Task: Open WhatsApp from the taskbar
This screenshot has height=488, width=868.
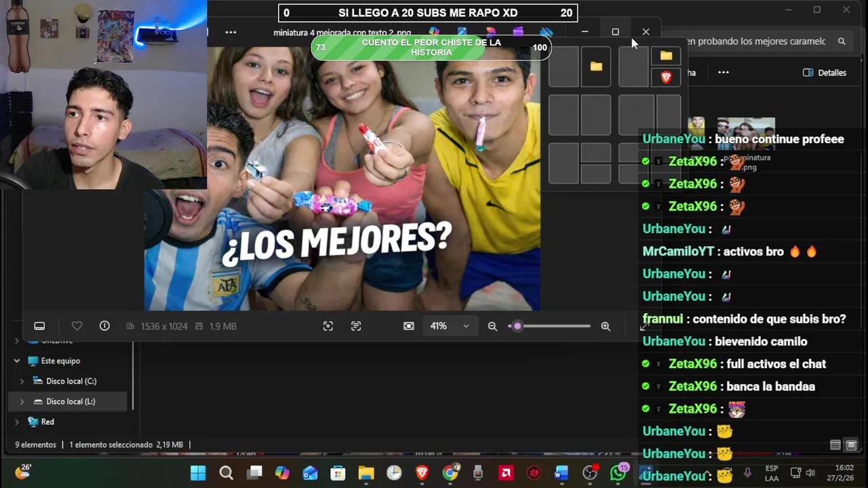Action: tap(618, 473)
